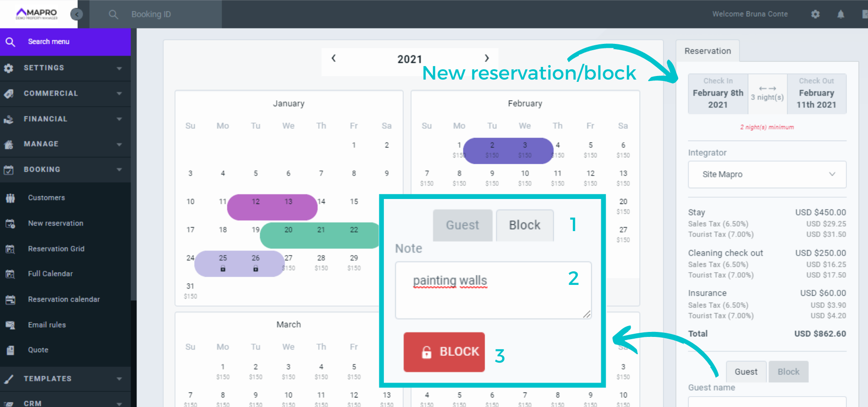Click the purple January 12-13 reservation bar
The image size is (868, 407).
[x=272, y=208]
